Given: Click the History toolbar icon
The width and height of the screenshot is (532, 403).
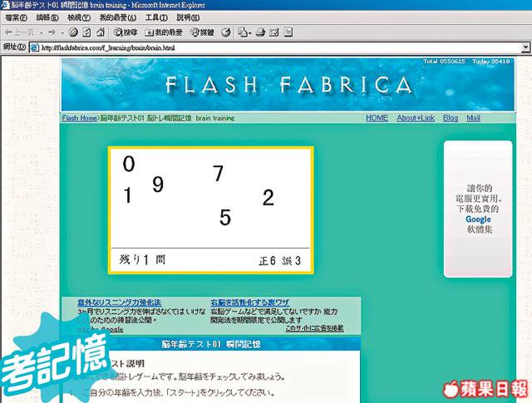Looking at the screenshot, I should 225,32.
